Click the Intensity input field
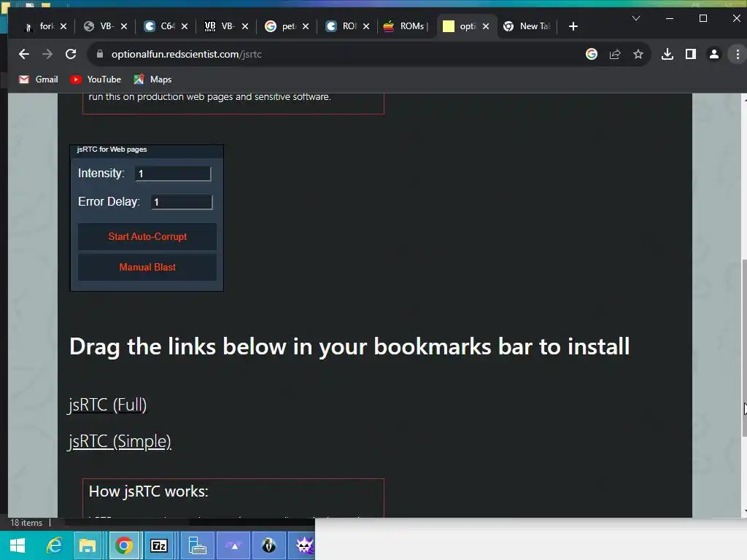 point(172,174)
